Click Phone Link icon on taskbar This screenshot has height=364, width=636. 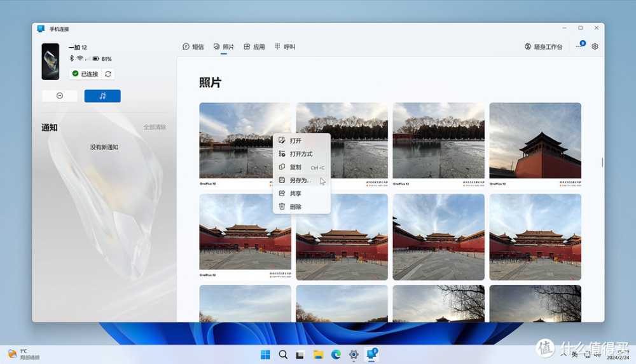372,354
